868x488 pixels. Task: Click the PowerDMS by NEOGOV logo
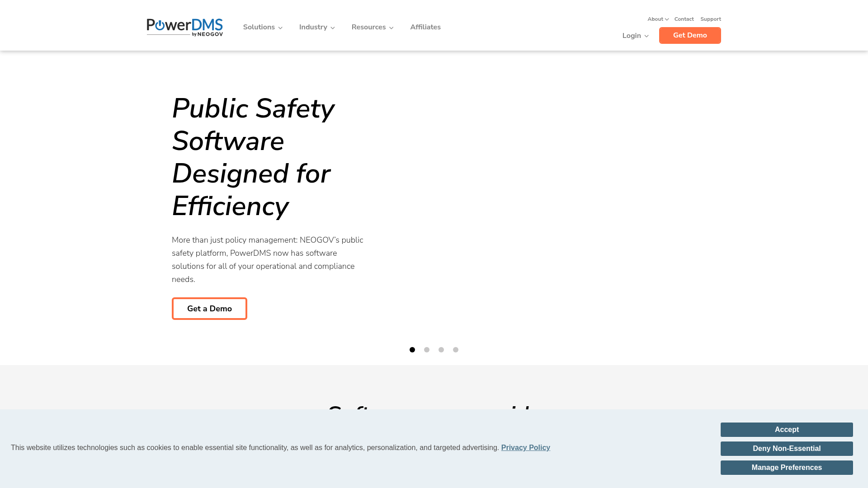[184, 27]
